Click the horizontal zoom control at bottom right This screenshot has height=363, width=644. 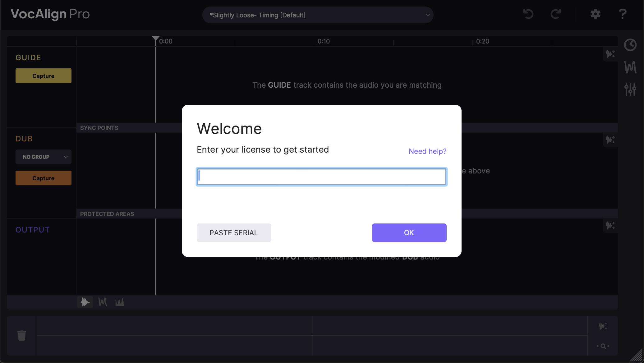click(x=602, y=346)
